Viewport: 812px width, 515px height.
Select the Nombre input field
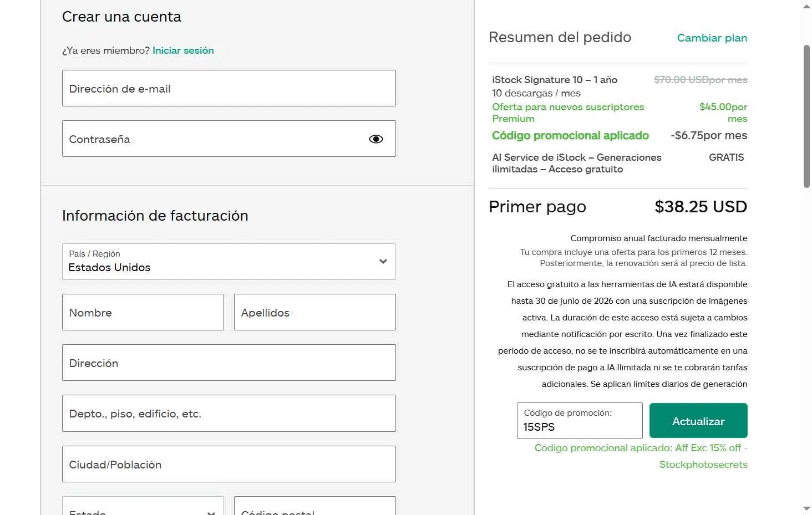(143, 313)
